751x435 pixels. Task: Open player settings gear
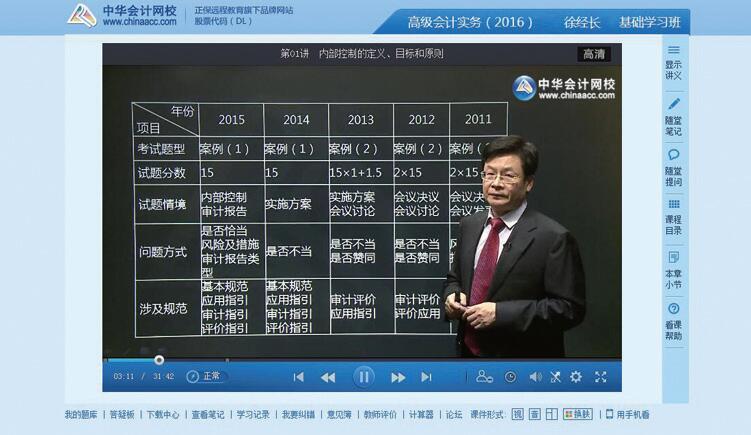(576, 377)
